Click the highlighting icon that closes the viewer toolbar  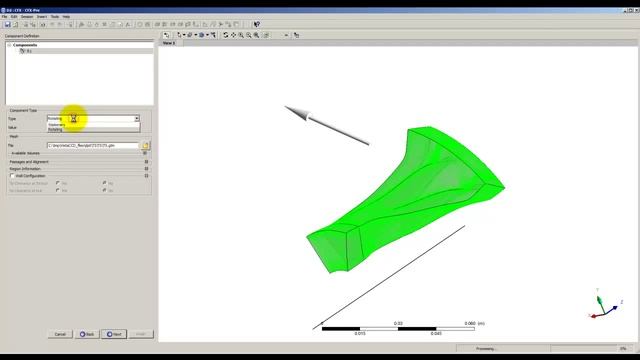point(296,35)
